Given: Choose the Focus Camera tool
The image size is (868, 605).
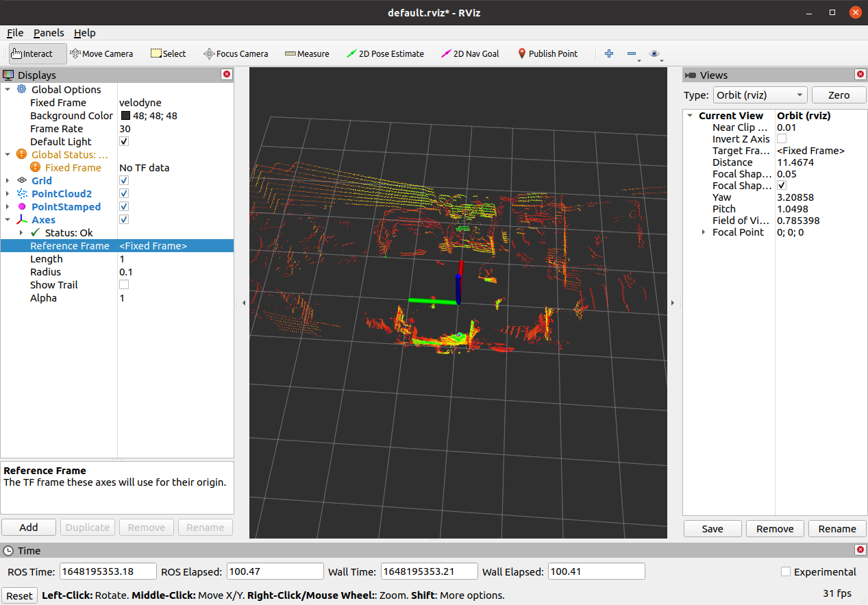Looking at the screenshot, I should 236,53.
